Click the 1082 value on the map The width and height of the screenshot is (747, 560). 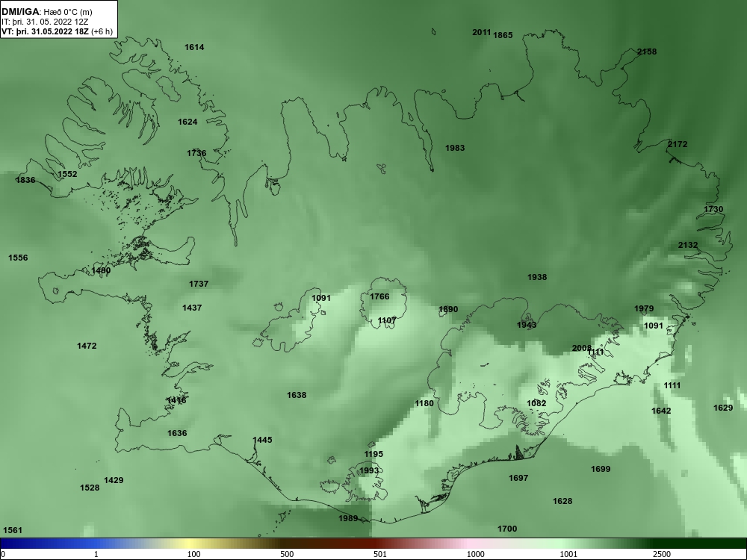[x=536, y=404]
